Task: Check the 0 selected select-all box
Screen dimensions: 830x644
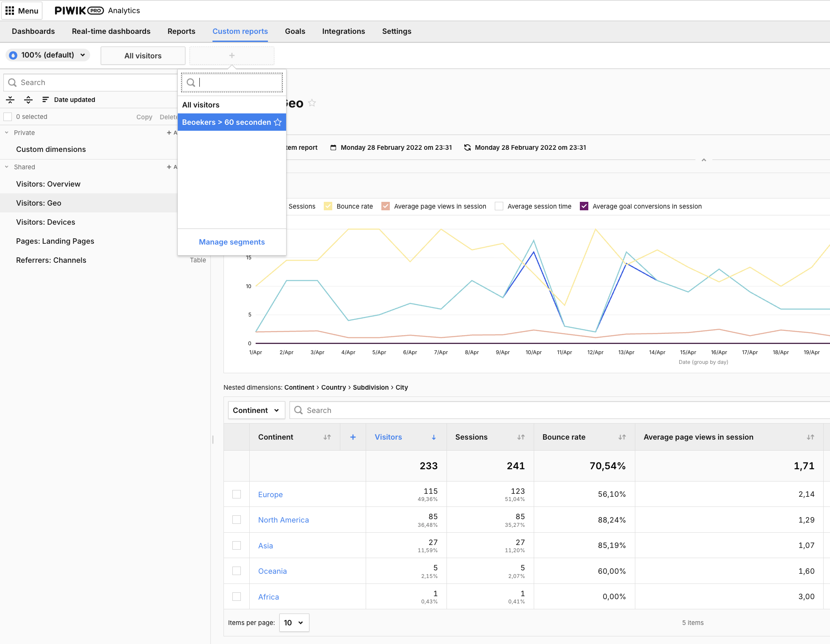Action: click(x=8, y=117)
